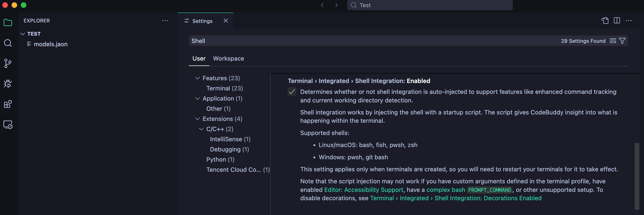Open the Run and Debug view
644x215 pixels.
pyautogui.click(x=8, y=84)
